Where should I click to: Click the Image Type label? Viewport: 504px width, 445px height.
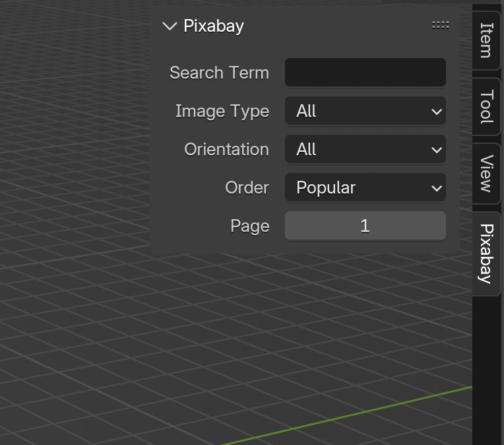(222, 112)
